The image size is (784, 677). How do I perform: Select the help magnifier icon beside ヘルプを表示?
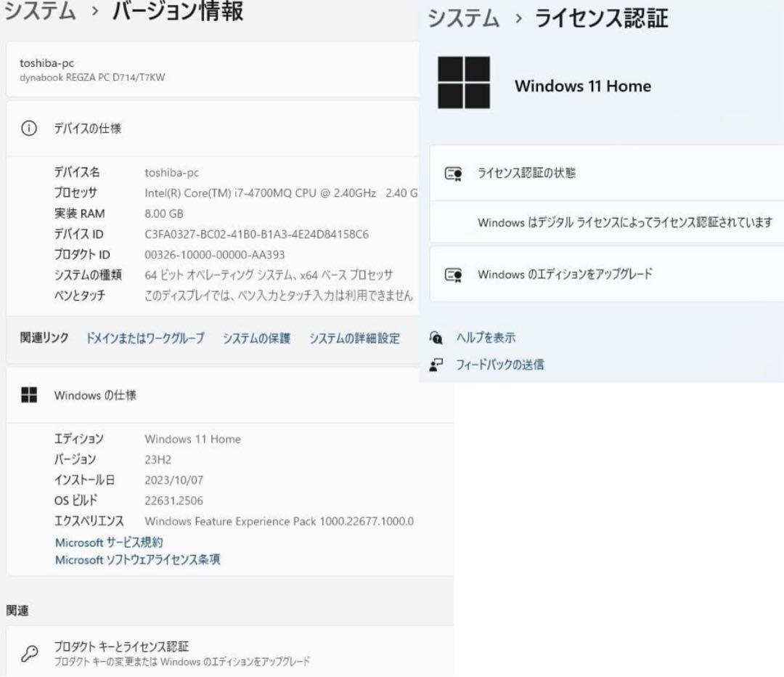coord(436,338)
